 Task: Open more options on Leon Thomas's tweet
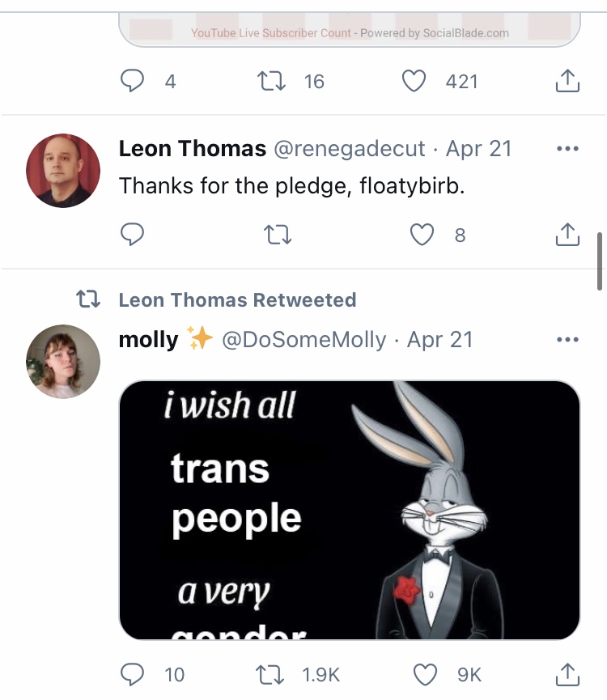click(567, 149)
